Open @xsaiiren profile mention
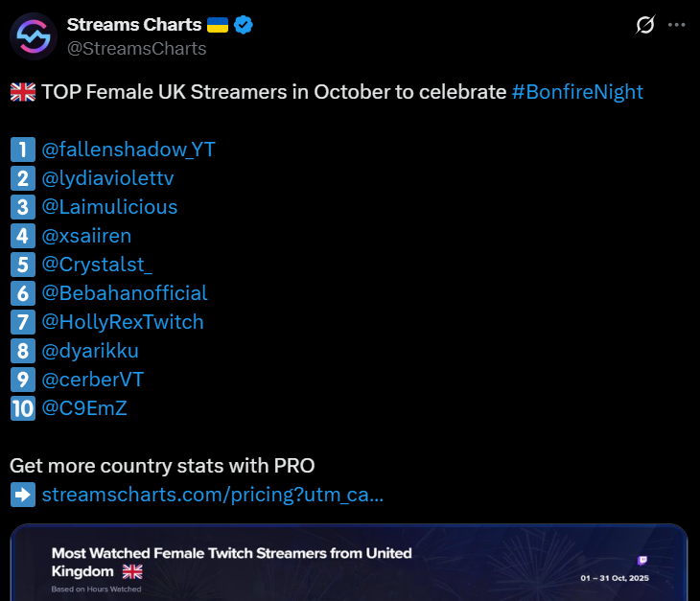 point(86,236)
